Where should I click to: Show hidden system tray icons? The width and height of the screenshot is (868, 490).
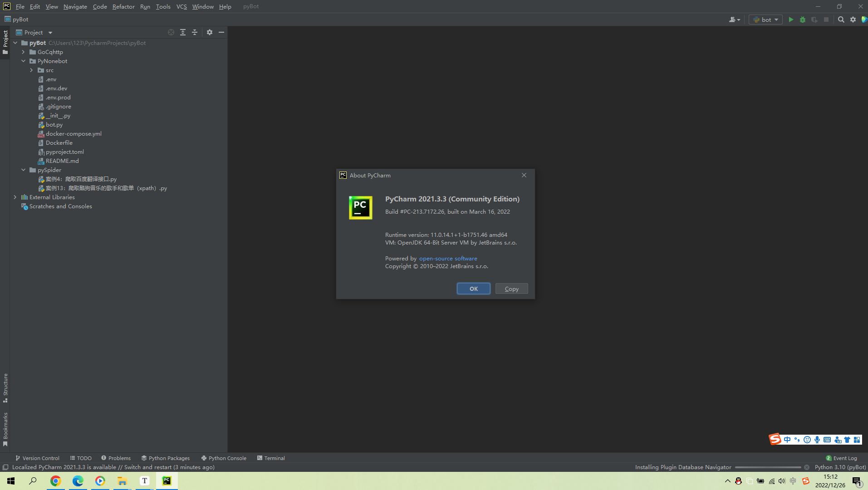click(x=728, y=481)
